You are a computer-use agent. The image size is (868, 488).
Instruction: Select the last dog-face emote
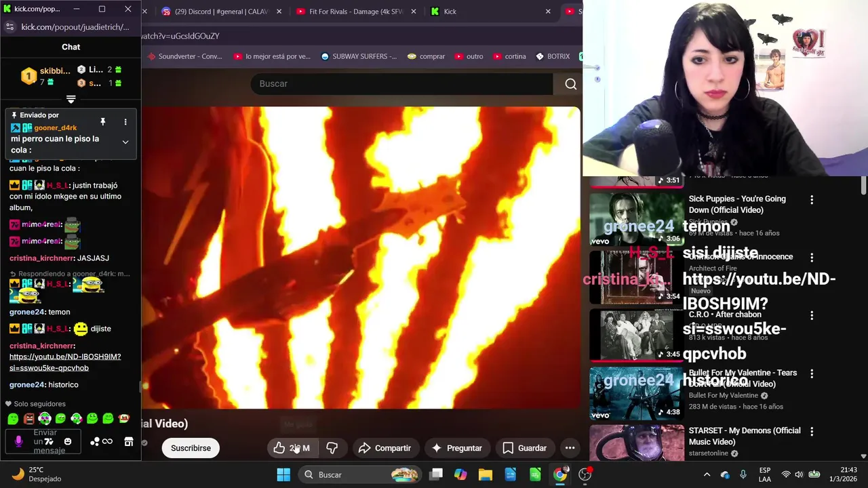click(123, 419)
